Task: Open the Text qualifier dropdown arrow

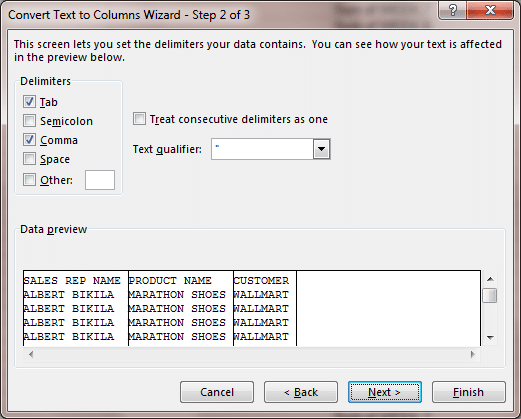Action: click(x=321, y=149)
